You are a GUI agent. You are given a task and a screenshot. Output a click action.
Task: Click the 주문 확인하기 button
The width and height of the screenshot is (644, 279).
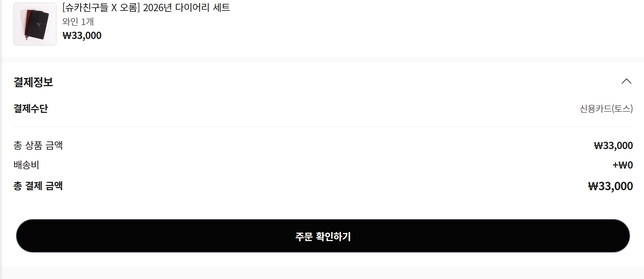(323, 236)
